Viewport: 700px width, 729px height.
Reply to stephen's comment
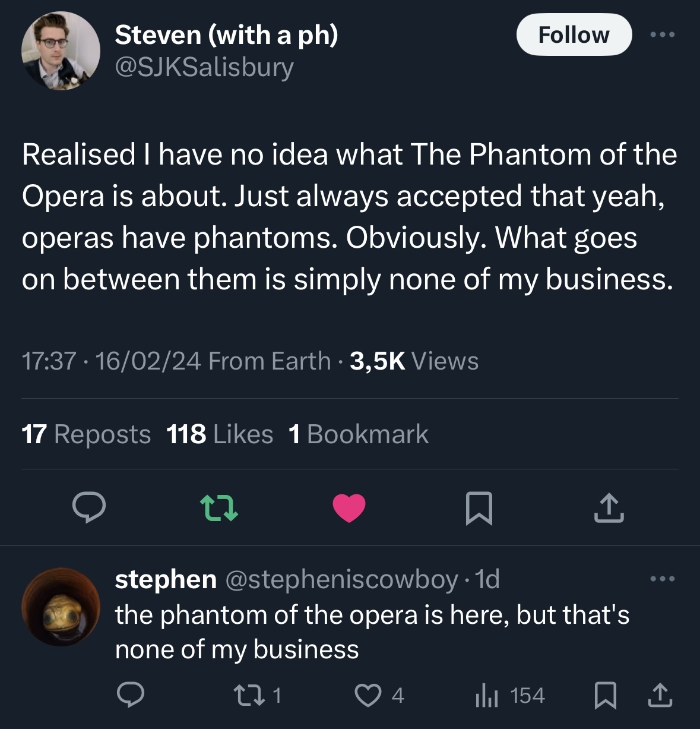point(130,695)
